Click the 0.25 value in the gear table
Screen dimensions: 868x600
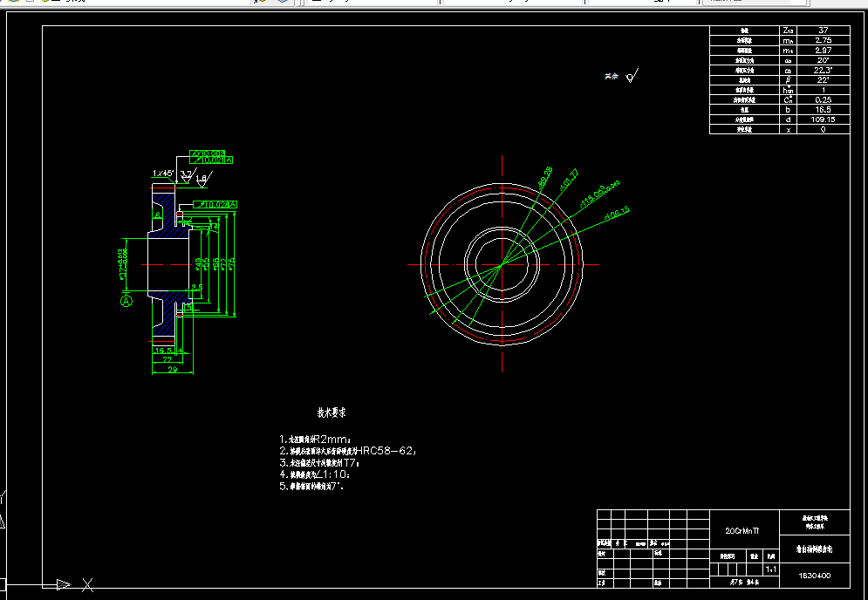coord(824,99)
